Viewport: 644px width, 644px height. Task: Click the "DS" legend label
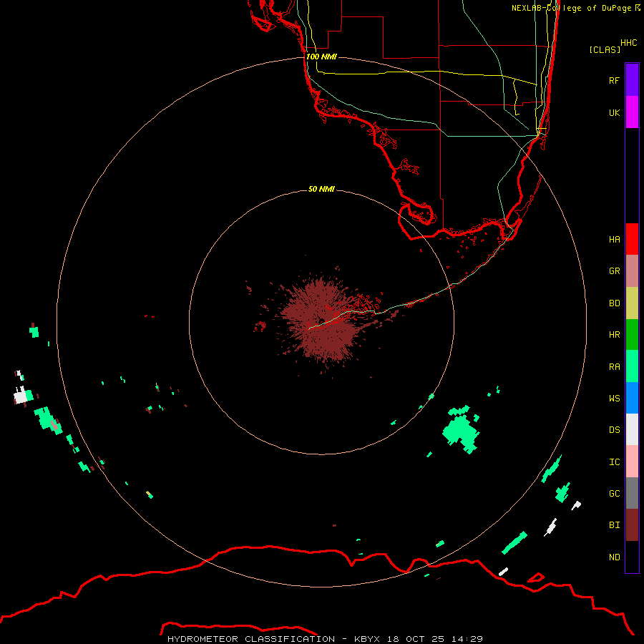pyautogui.click(x=614, y=430)
